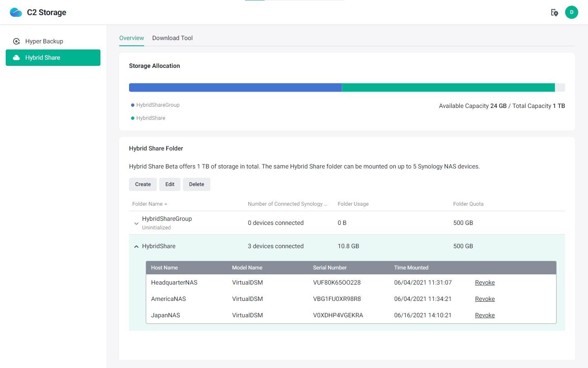Click the blue HybridShareGroup legend dot

coord(133,105)
